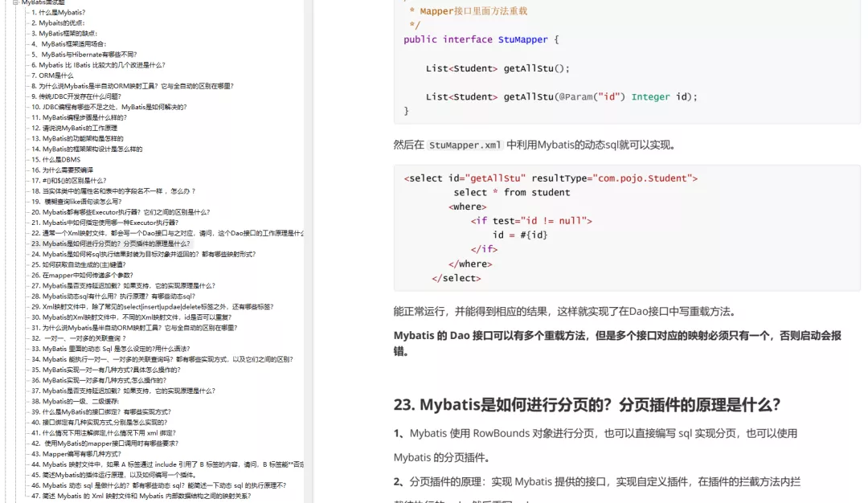This screenshot has width=868, height=503.
Task: Open item 24 about sql执行结果封装为目标对象
Action: point(143,254)
